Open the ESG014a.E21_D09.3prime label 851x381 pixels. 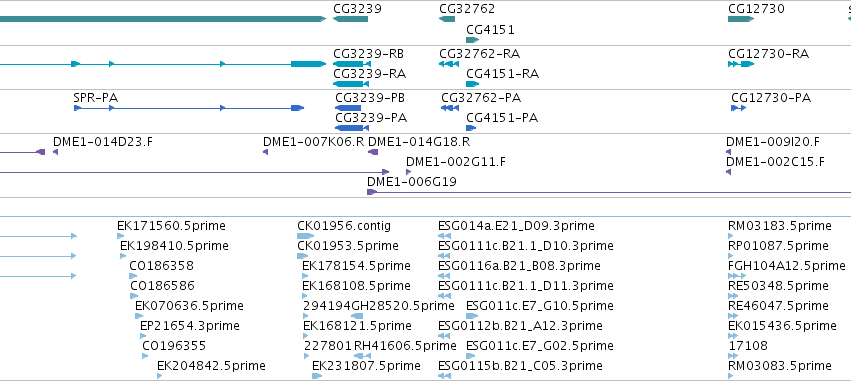click(516, 226)
